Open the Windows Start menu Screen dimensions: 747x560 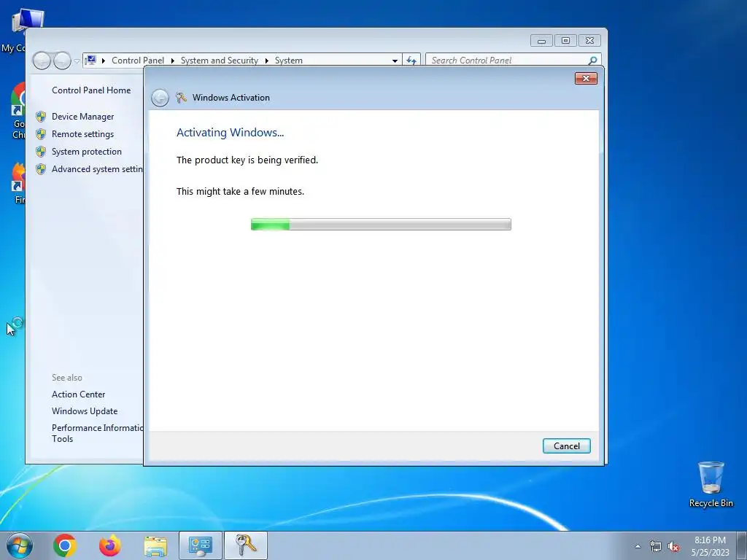[20, 545]
